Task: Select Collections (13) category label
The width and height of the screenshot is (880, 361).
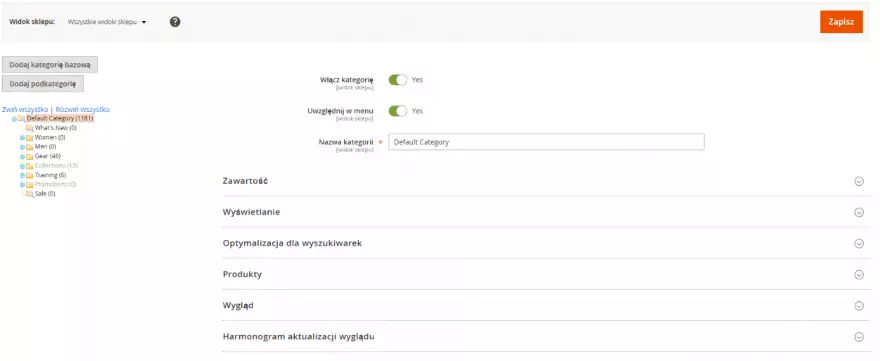Action: point(56,166)
